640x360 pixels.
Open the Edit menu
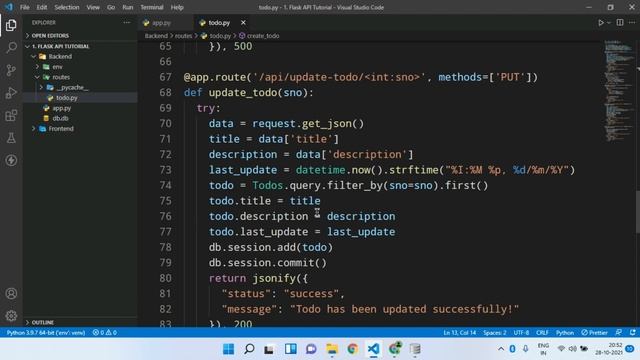[x=42, y=7]
